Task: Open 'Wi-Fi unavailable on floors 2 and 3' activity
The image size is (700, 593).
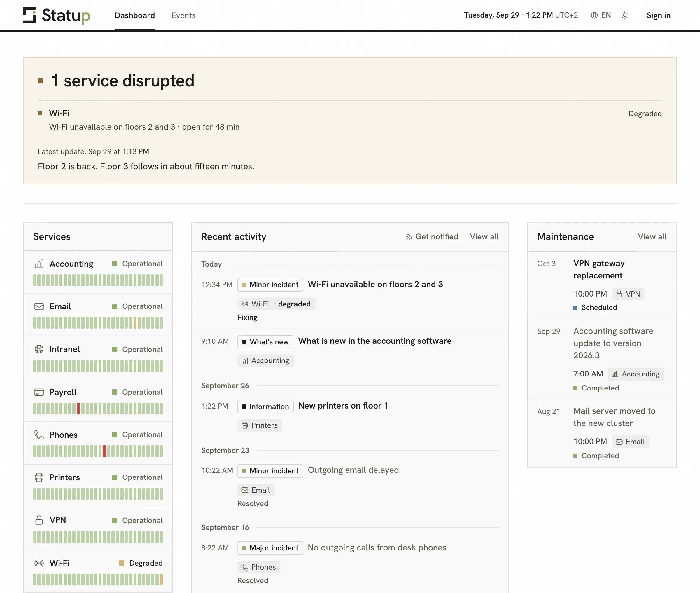Action: click(375, 285)
